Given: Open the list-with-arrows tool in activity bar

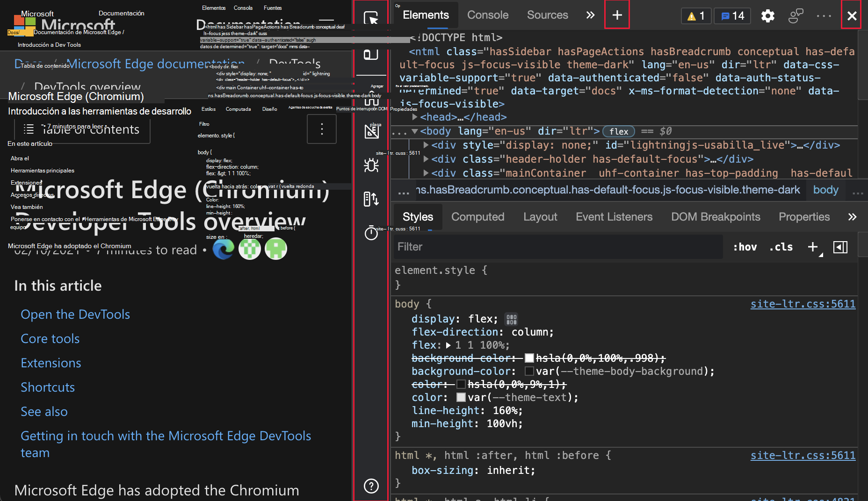Looking at the screenshot, I should pyautogui.click(x=371, y=199).
